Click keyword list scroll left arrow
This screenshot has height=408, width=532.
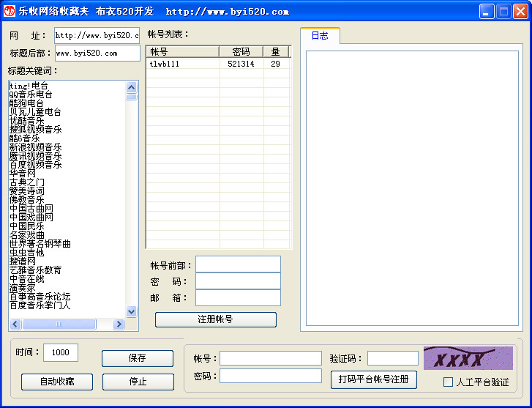(x=15, y=324)
